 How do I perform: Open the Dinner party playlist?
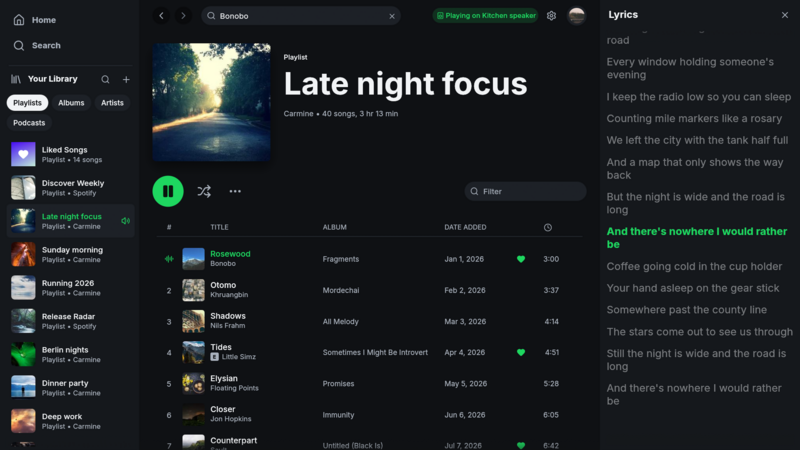tap(70, 388)
